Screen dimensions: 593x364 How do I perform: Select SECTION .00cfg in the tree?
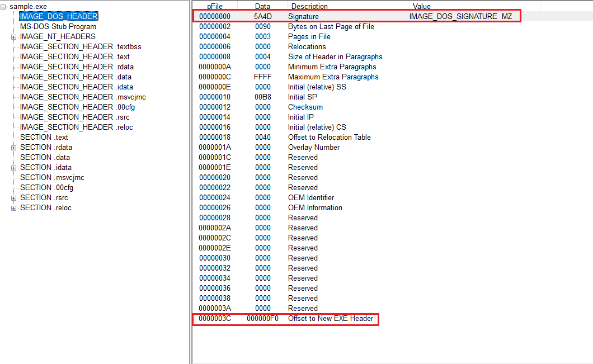[x=46, y=188]
